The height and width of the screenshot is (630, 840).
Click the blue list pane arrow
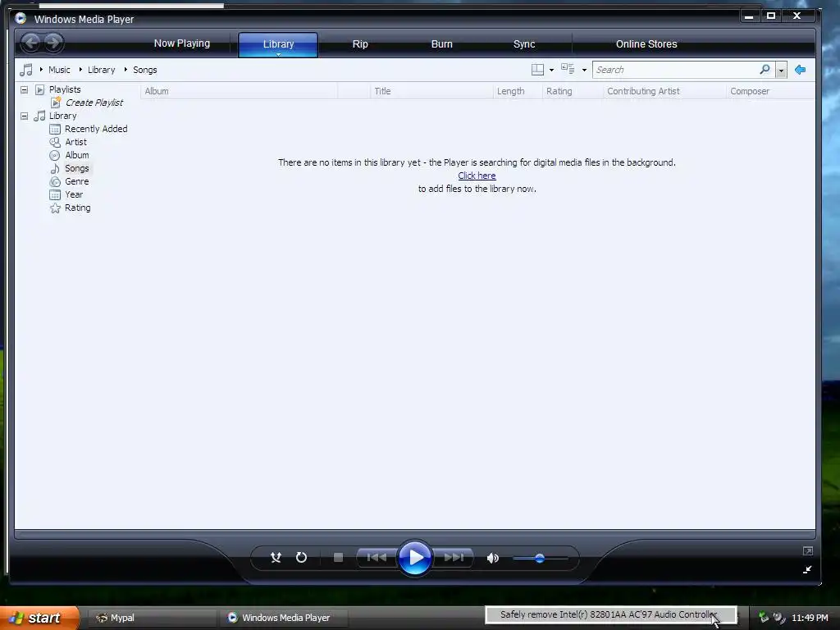tap(801, 70)
